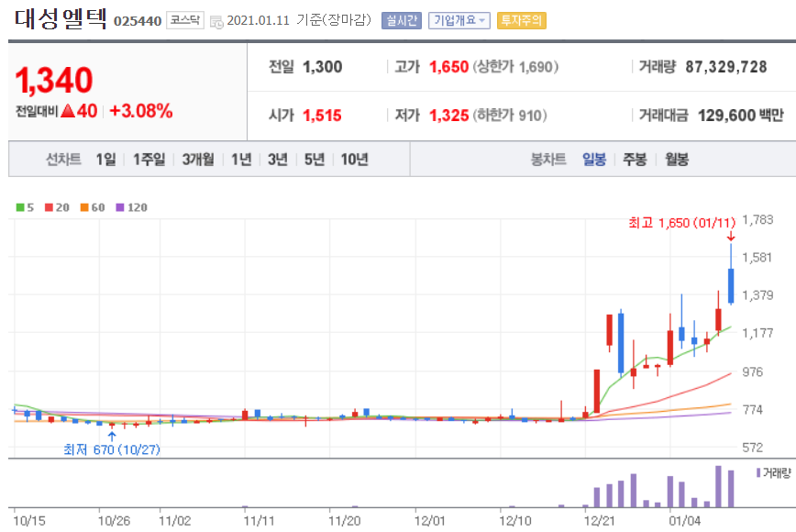Image resolution: width=796 pixels, height=532 pixels.
Task: Click the 거래량 value 87,329,728
Action: pyautogui.click(x=726, y=66)
